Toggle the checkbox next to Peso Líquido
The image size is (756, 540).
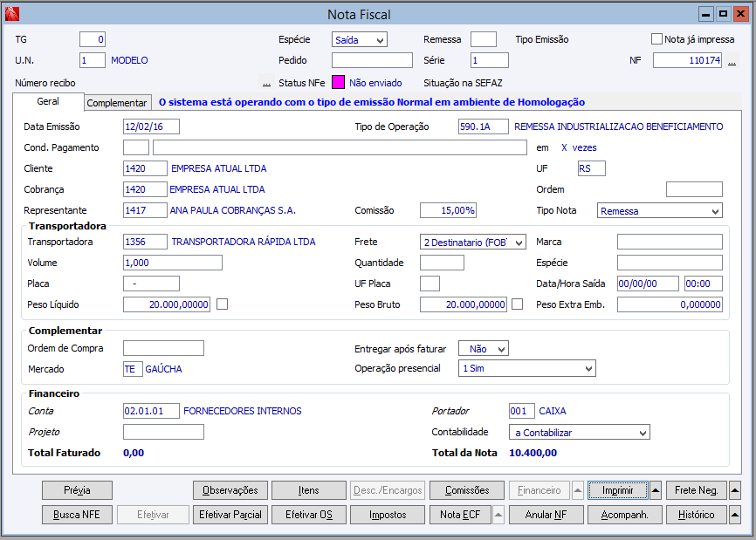(x=223, y=304)
